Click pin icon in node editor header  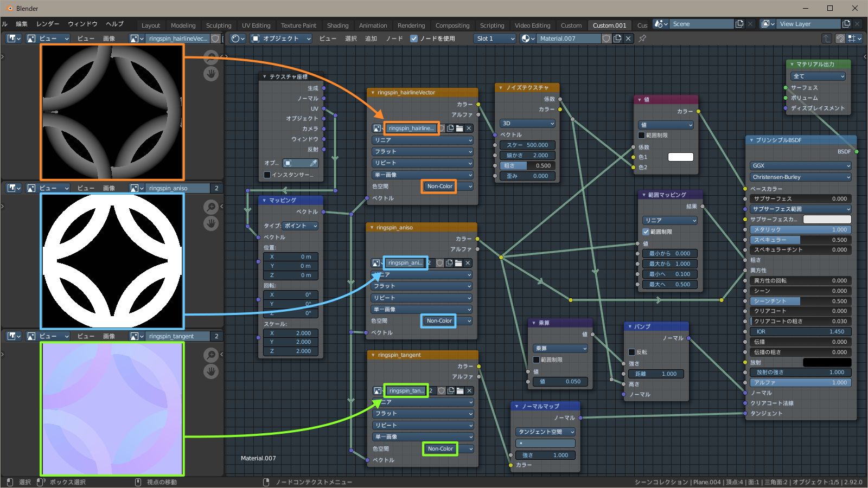[642, 38]
